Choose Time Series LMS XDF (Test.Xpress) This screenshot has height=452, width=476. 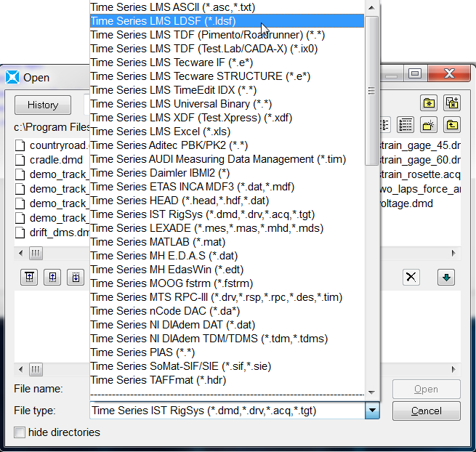click(227, 118)
